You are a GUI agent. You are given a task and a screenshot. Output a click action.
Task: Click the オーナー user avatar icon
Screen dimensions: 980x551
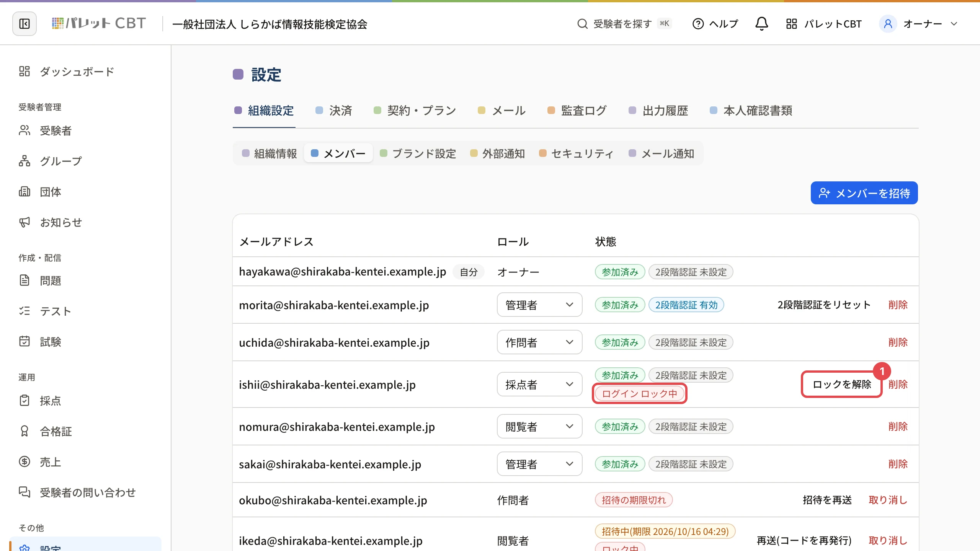click(x=888, y=24)
